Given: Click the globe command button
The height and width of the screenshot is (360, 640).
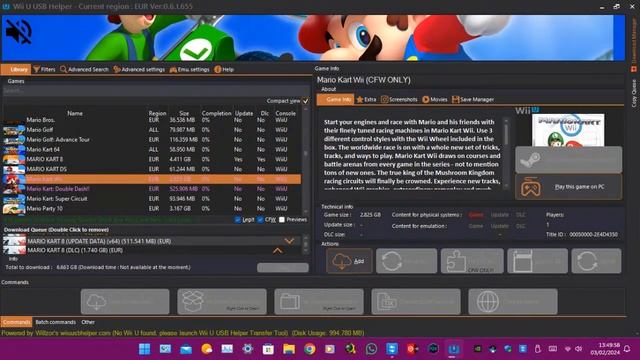Looking at the screenshot, I should click(x=513, y=302).
